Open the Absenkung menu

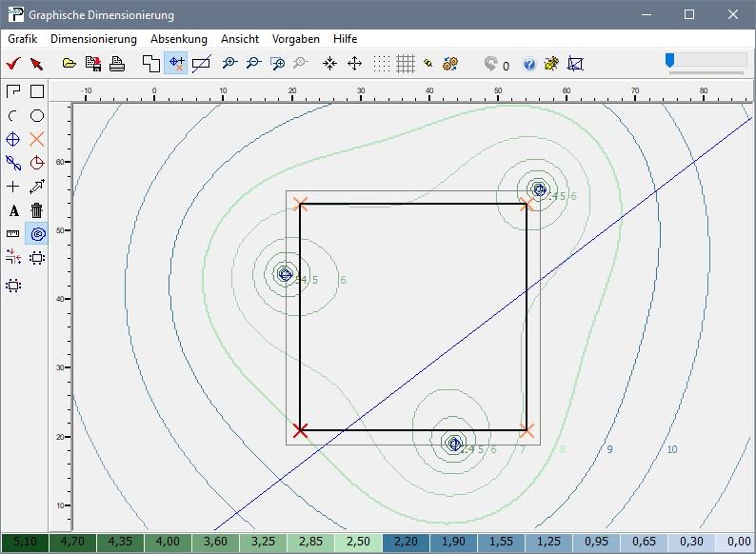(178, 39)
